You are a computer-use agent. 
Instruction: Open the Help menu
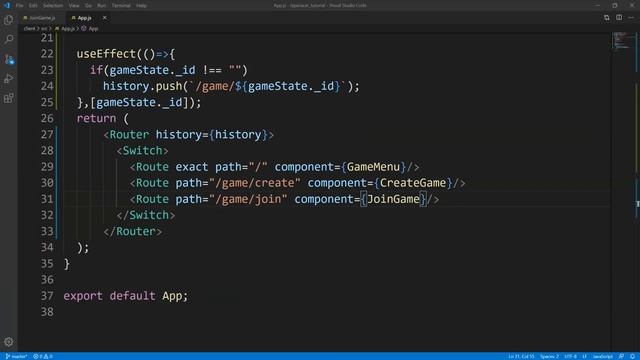[x=141, y=6]
